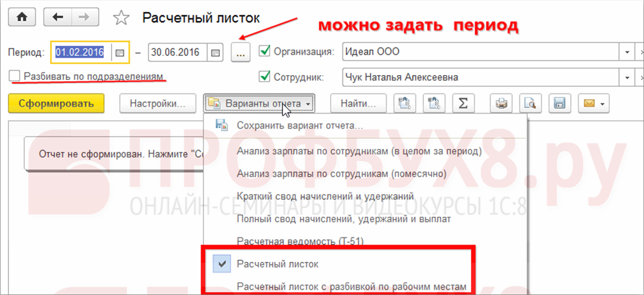Save report using floppy disk icon
The height and width of the screenshot is (295, 644).
coord(559,104)
